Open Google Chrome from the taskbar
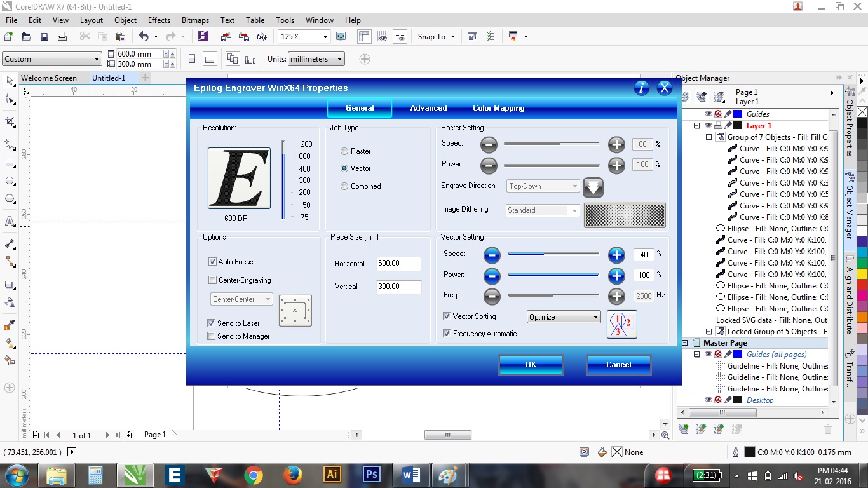Screen dimensions: 868x488 (x=254, y=475)
